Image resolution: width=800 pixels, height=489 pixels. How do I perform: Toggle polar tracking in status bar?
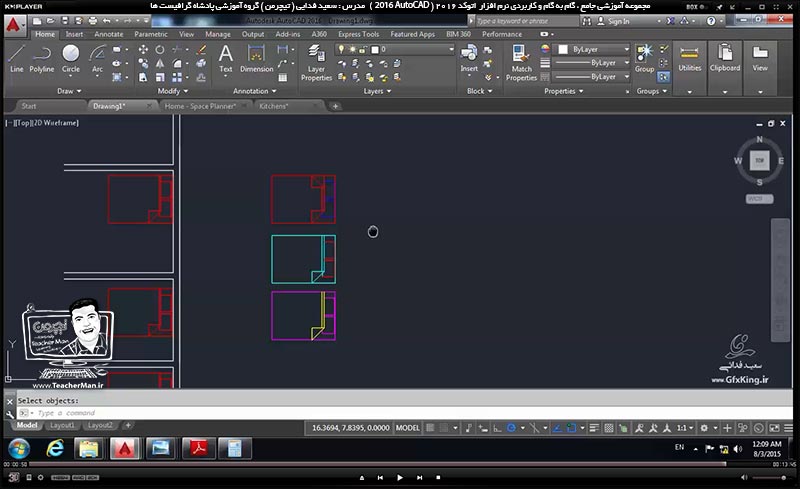tap(511, 428)
